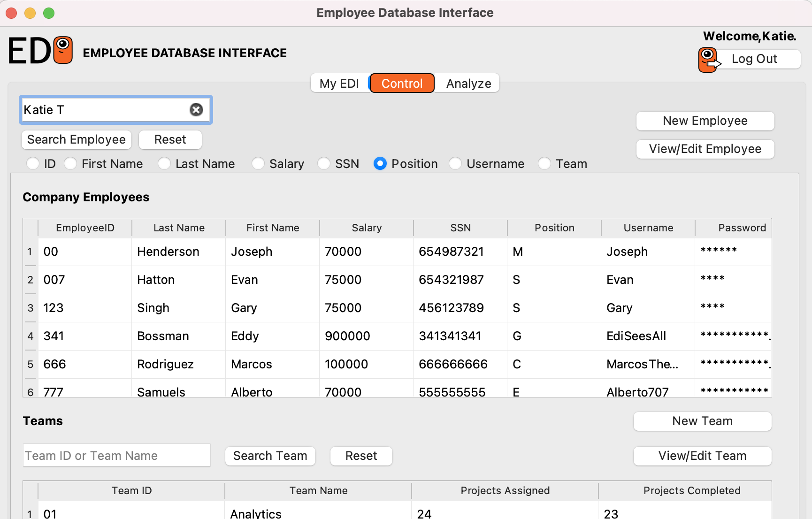Click Reset next to Search Employee
This screenshot has height=519, width=812.
(170, 139)
